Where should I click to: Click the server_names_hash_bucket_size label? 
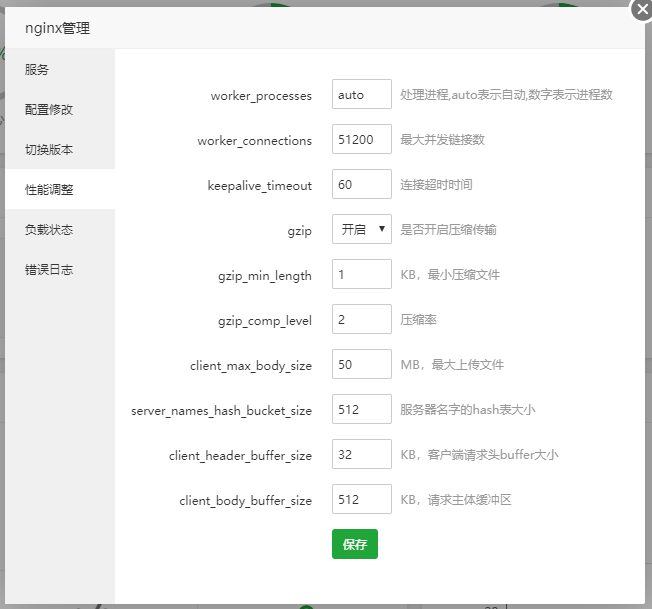pos(221,411)
